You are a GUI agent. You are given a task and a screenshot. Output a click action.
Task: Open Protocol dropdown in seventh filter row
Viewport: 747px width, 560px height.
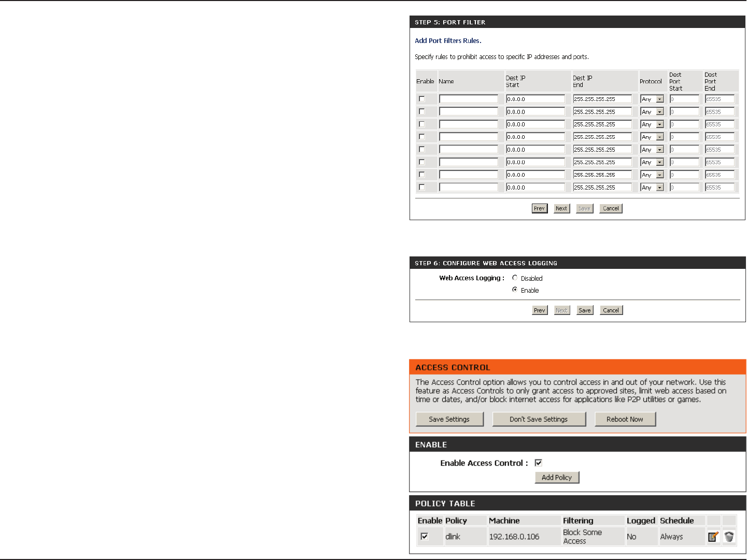652,175
